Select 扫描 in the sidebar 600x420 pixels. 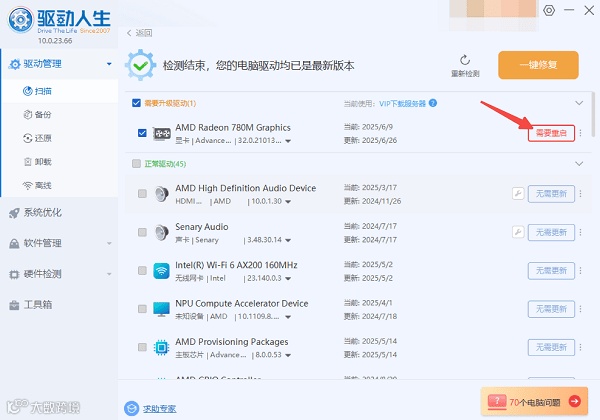[x=60, y=91]
